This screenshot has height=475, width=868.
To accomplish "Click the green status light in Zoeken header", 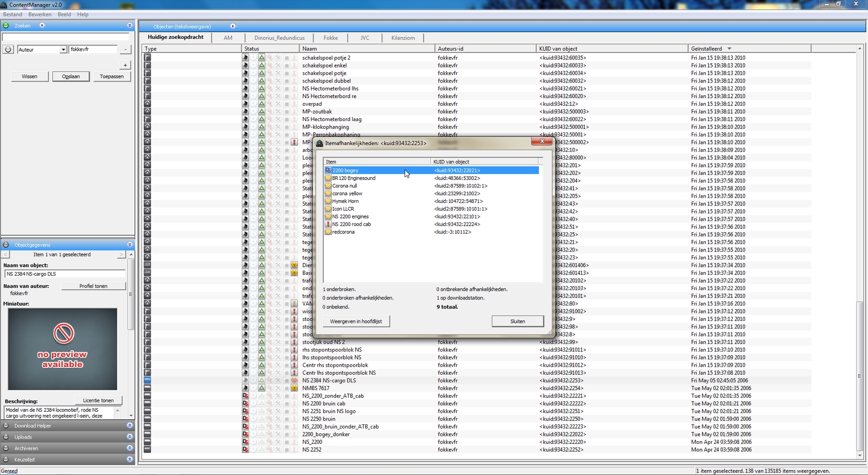I will (6, 25).
